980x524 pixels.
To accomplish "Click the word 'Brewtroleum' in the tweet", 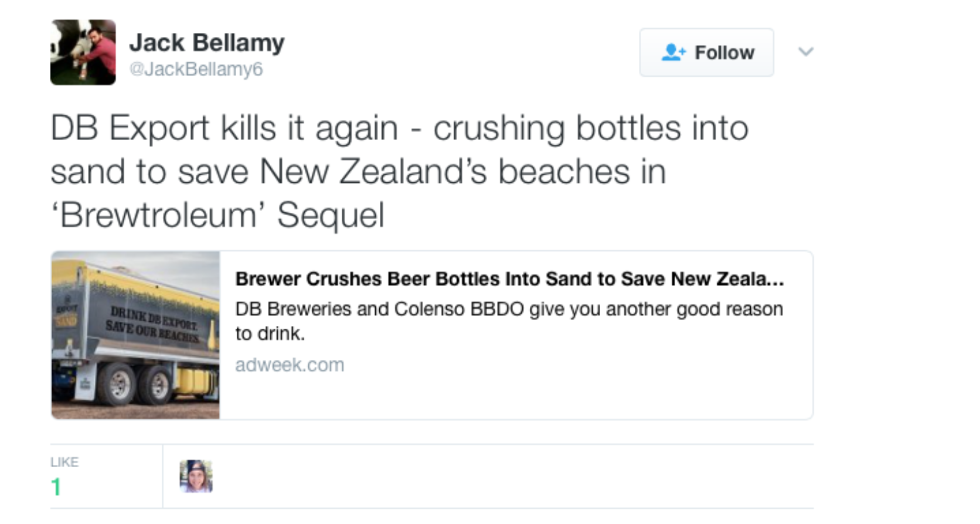I will (158, 215).
